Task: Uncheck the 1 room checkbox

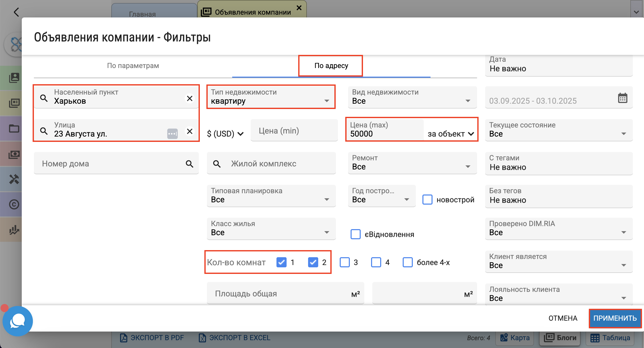Action: (281, 262)
